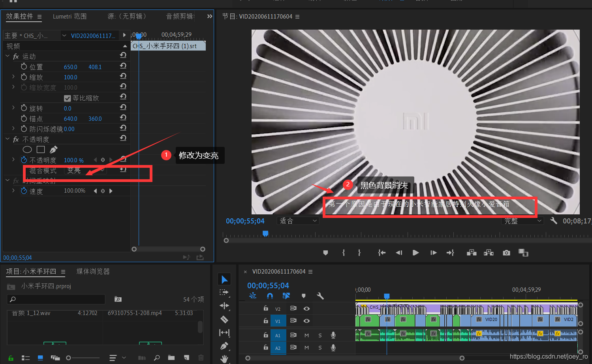Expand the 速度 speed property
592x364 pixels.
click(x=13, y=190)
